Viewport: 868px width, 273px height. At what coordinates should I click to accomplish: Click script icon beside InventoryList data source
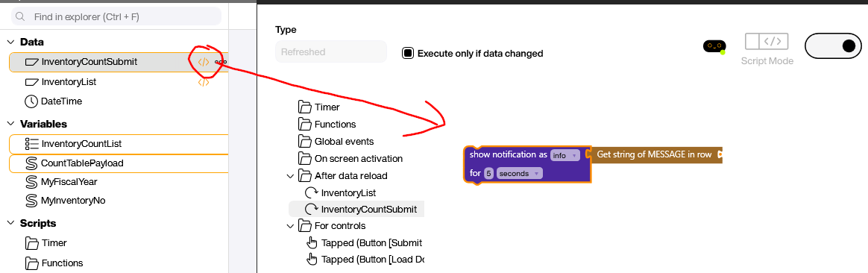pyautogui.click(x=204, y=82)
